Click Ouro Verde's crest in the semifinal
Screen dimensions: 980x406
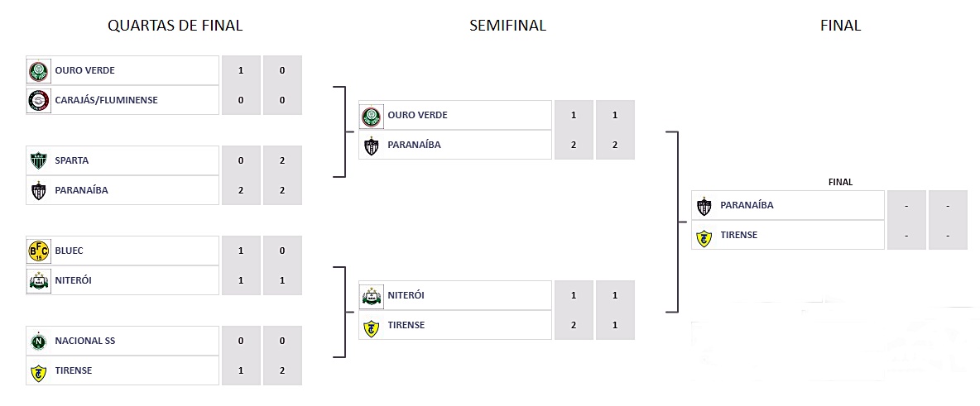371,116
